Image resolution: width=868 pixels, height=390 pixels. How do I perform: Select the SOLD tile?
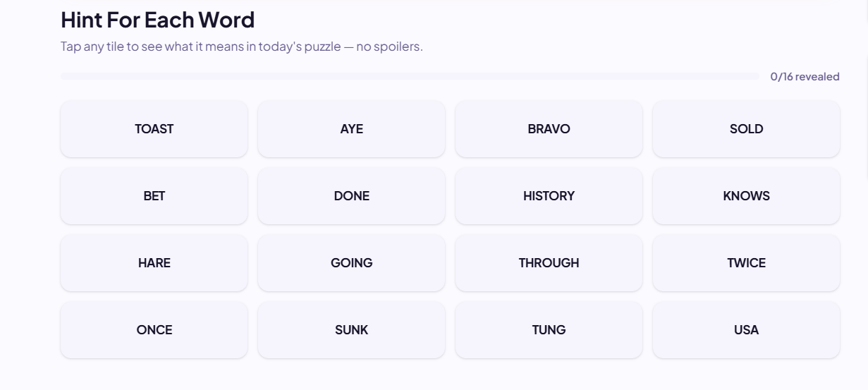point(746,128)
